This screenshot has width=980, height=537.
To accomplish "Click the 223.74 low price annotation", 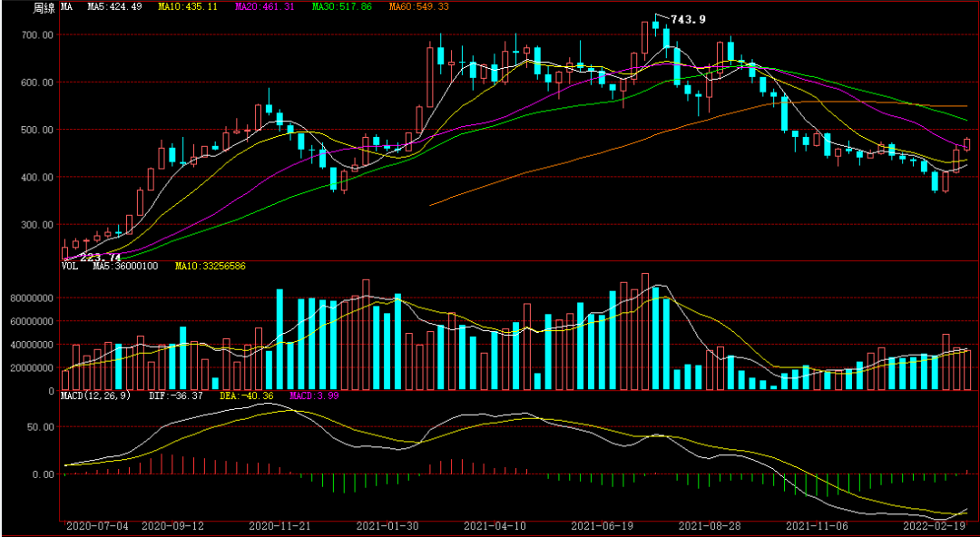I will (100, 257).
